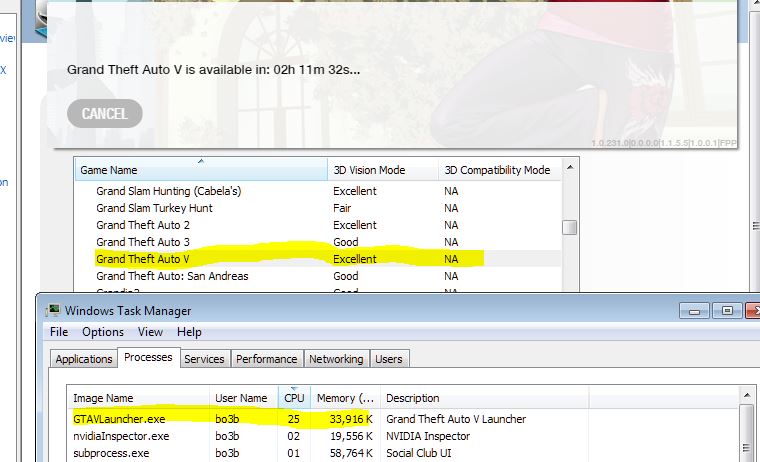Sort list by 3D Compatibility Mode column
The width and height of the screenshot is (760, 462).
pyautogui.click(x=500, y=170)
